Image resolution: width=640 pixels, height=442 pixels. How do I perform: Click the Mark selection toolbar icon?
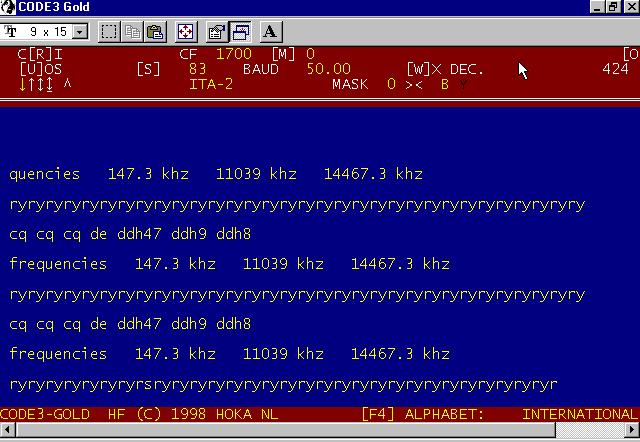(x=109, y=31)
